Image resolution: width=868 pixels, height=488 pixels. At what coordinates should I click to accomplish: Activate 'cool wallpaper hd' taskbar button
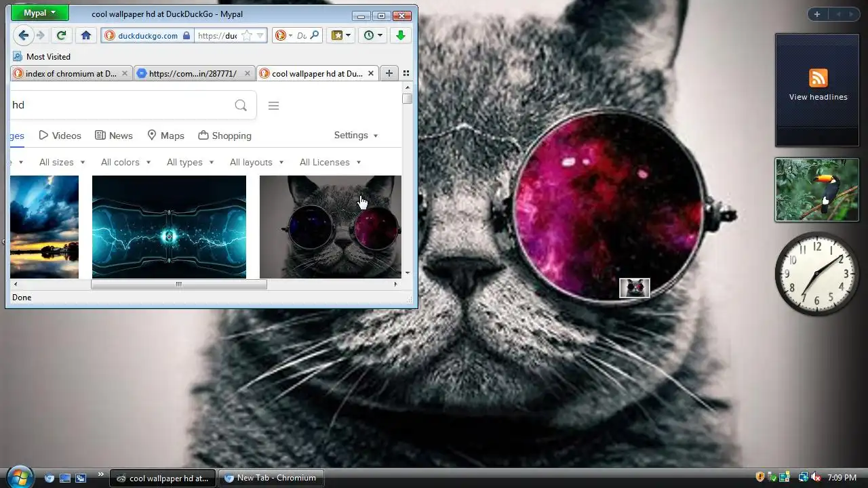[x=163, y=478]
